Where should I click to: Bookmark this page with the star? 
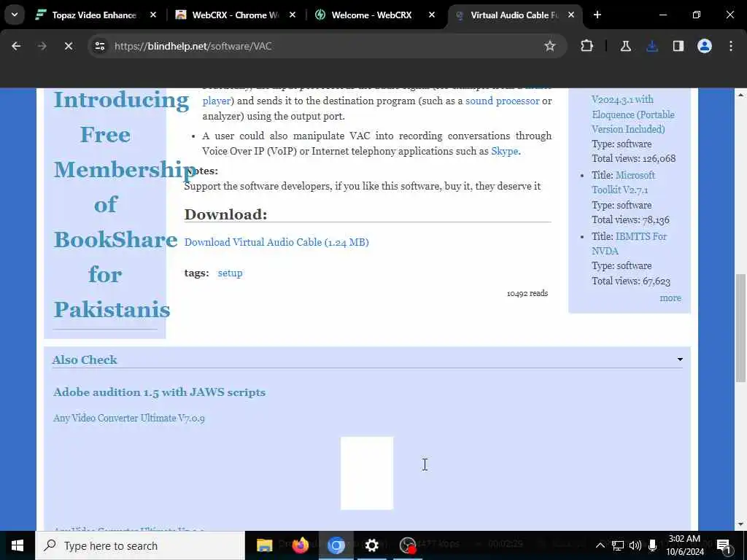coord(550,46)
